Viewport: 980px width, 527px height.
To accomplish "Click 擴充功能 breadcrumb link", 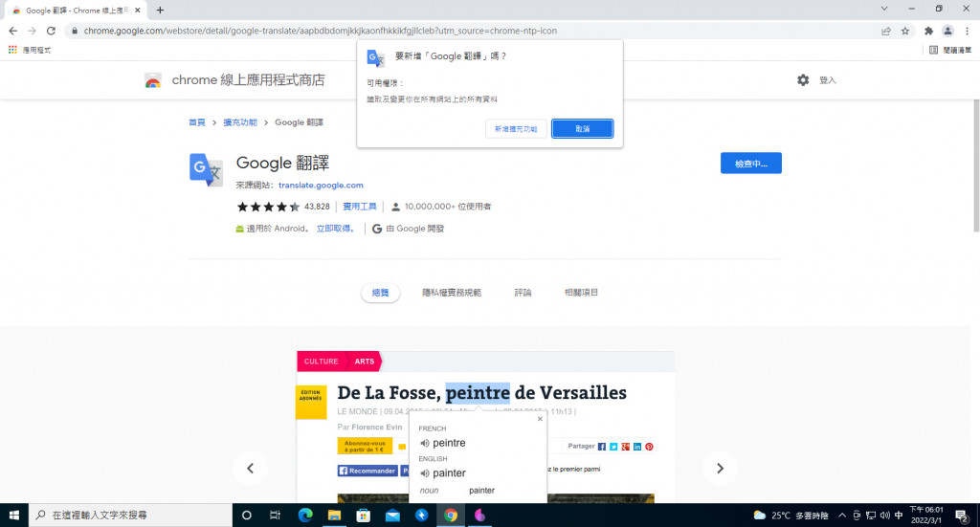I will [x=240, y=122].
